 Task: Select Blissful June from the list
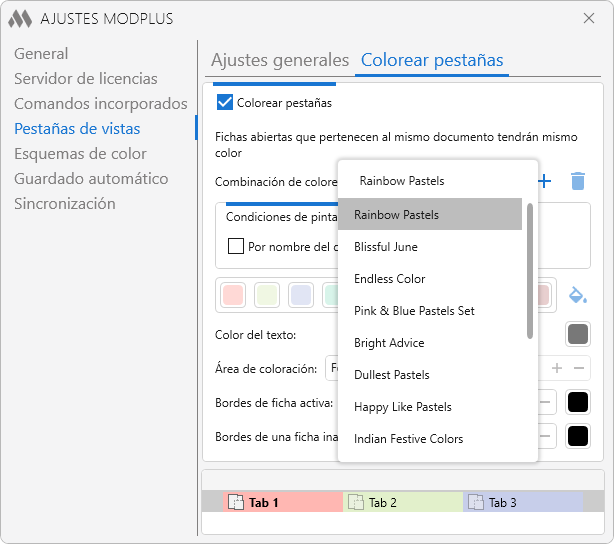point(430,247)
